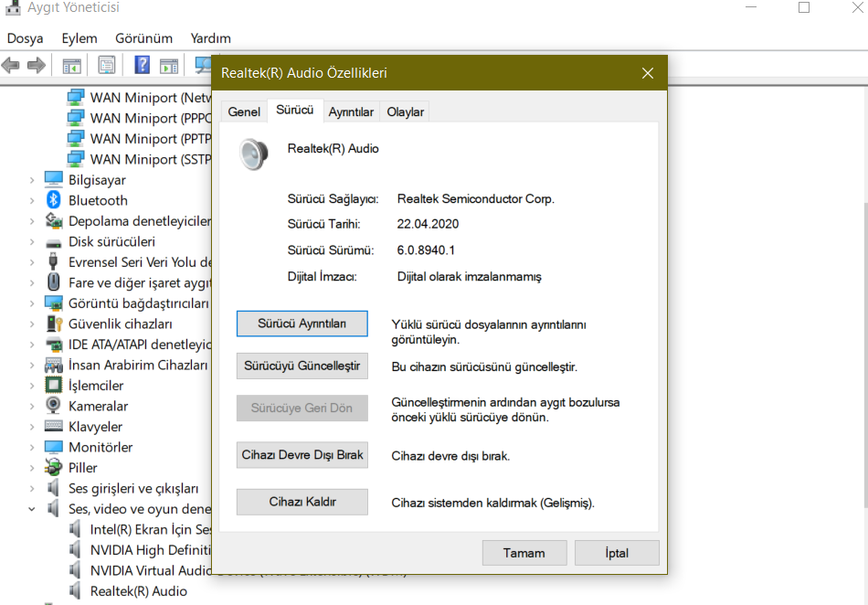This screenshot has width=868, height=605.
Task: Click the Cihazı Devre Dışı Bırak button
Action: pos(302,455)
